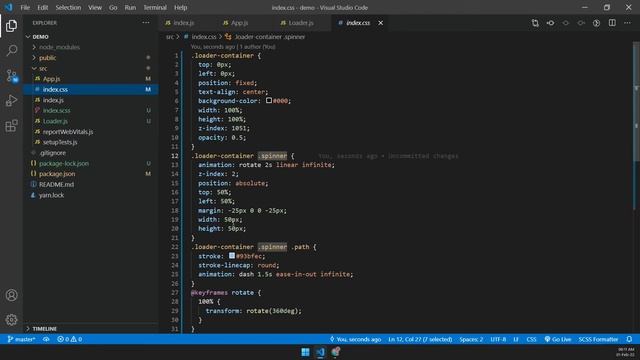The image size is (640, 360).
Task: Click Ln 12, Col 27 cursor position
Action: click(420, 339)
